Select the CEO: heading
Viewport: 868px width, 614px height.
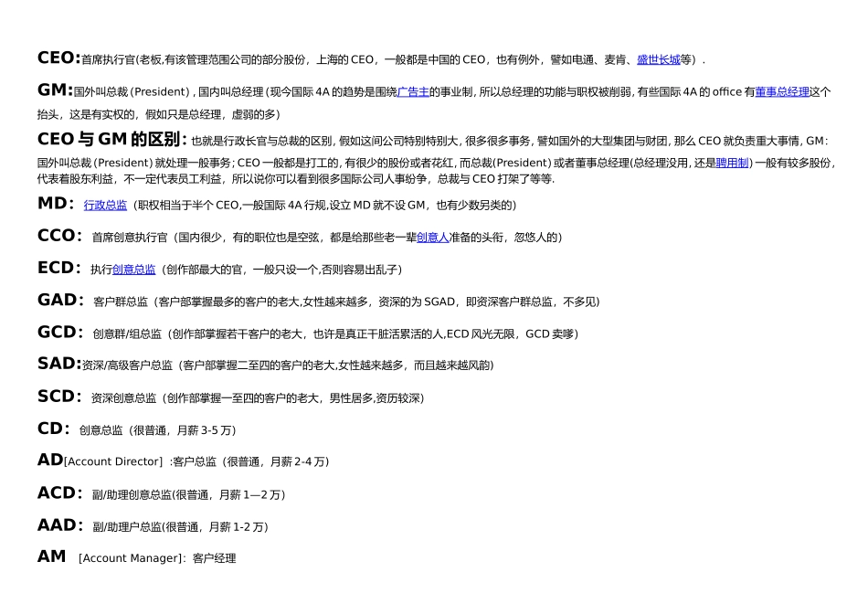58,58
